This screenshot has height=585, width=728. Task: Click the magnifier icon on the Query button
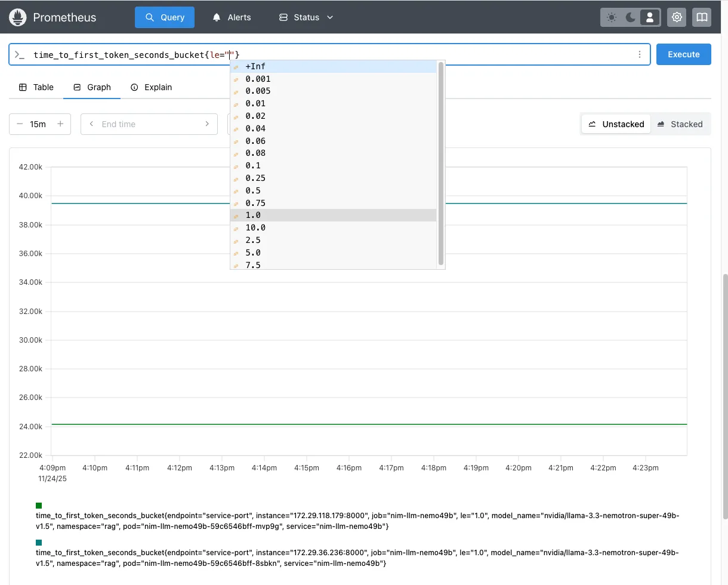(x=149, y=17)
